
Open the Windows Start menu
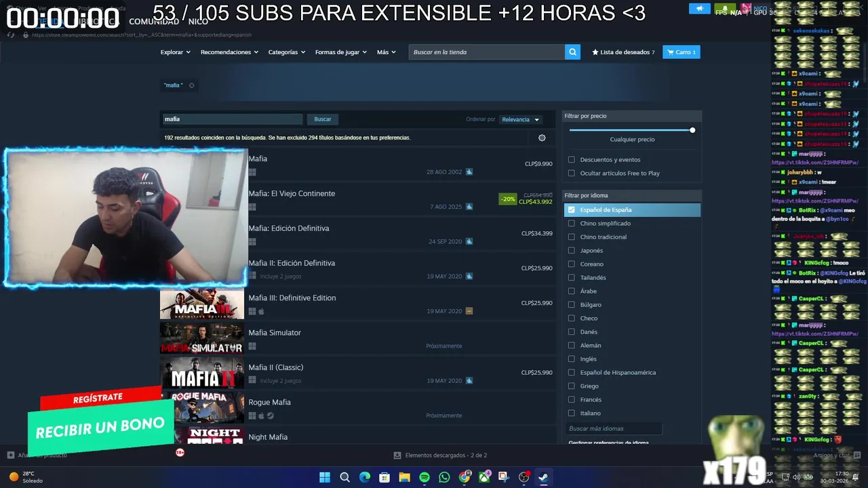click(x=325, y=477)
